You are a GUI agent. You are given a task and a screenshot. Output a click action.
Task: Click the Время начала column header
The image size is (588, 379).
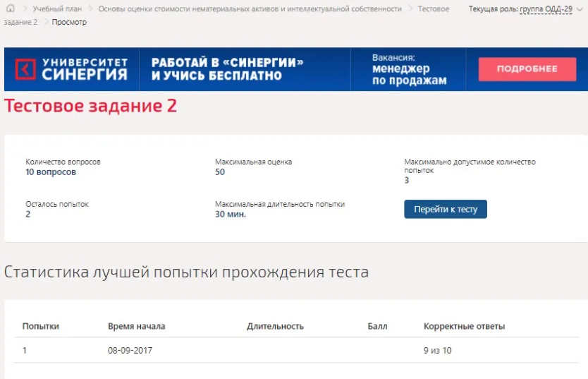coord(137,326)
